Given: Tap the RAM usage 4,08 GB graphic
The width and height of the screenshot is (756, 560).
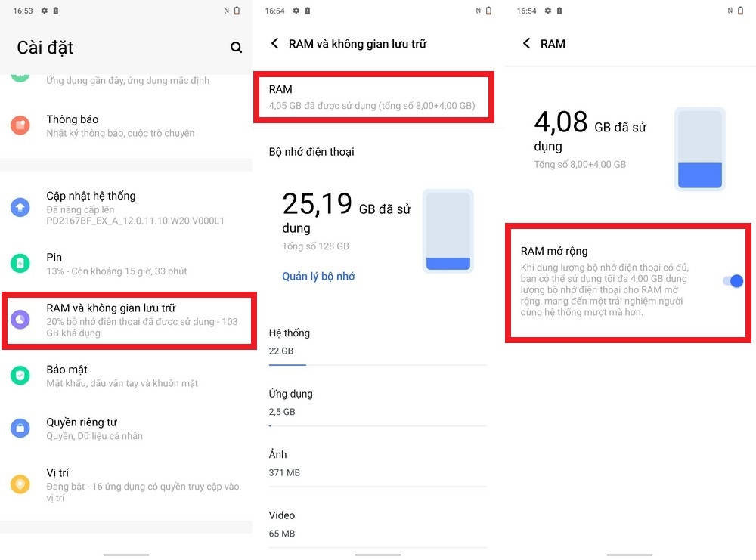Looking at the screenshot, I should click(699, 149).
